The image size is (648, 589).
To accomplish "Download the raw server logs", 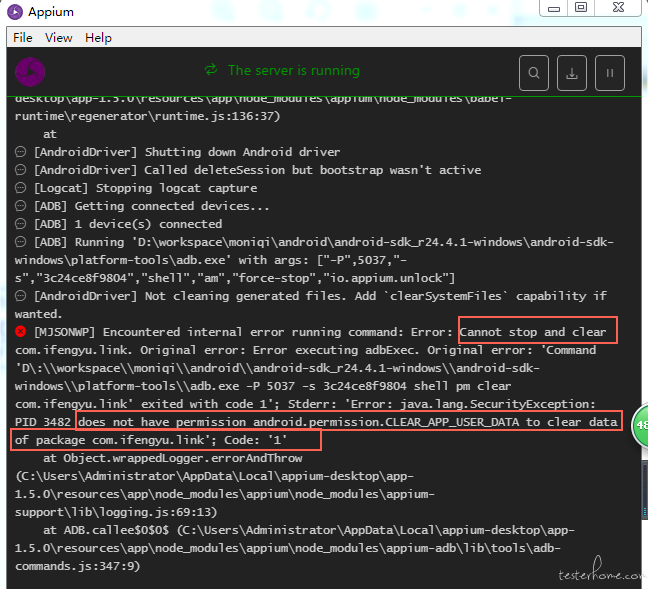I will tap(572, 73).
